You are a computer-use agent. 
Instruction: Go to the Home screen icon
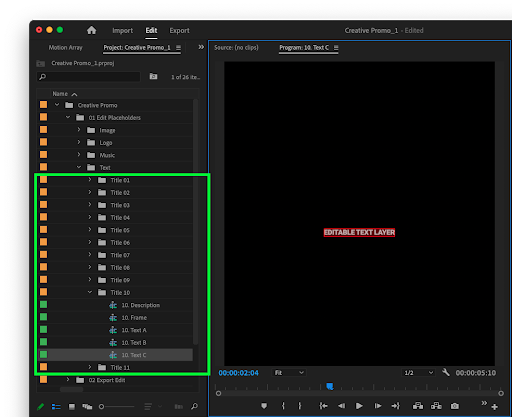point(91,30)
